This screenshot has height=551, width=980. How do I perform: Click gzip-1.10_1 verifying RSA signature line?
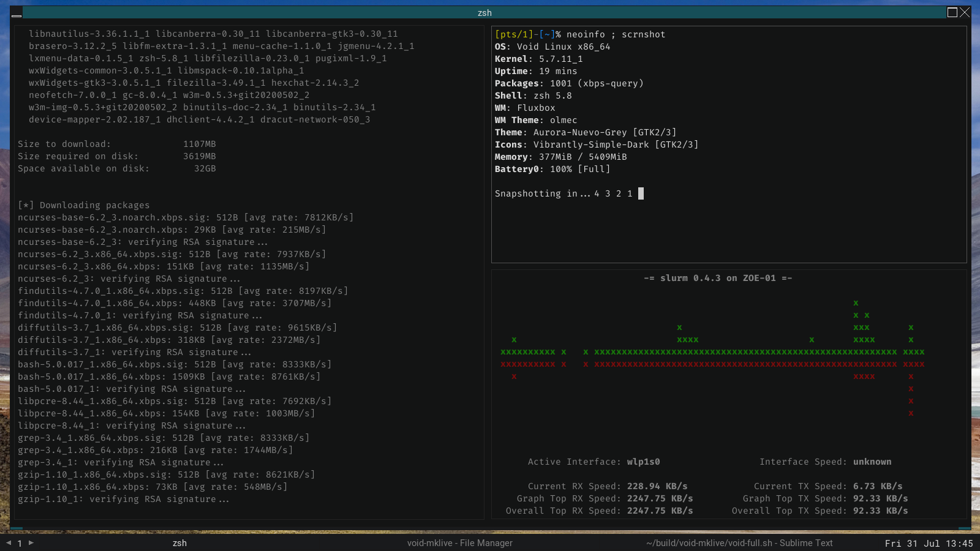tap(123, 499)
